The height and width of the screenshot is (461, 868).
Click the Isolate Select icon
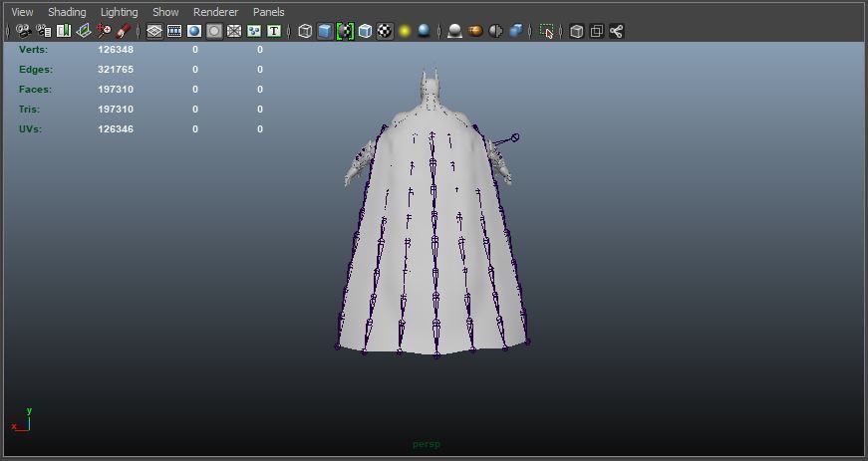(x=546, y=31)
